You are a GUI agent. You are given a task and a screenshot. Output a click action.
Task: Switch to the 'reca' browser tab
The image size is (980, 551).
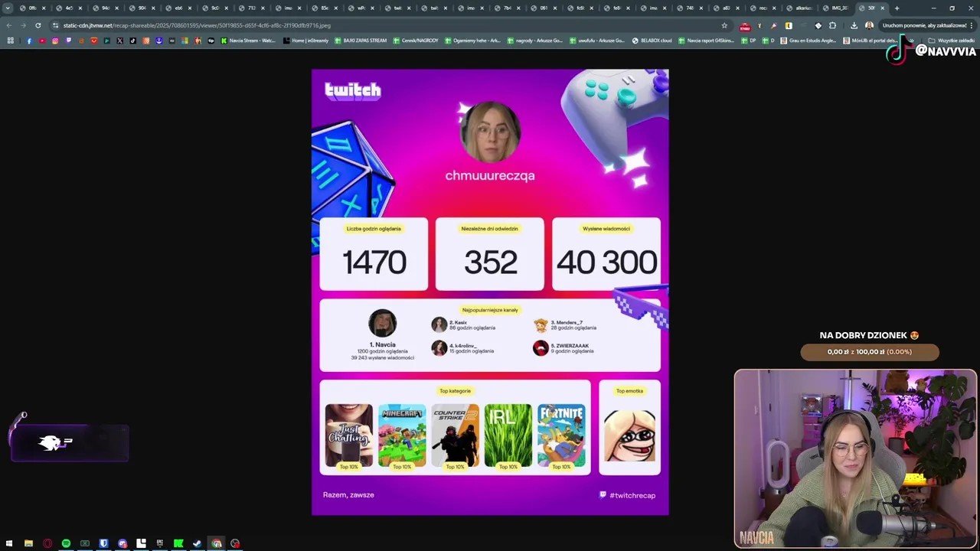click(763, 8)
